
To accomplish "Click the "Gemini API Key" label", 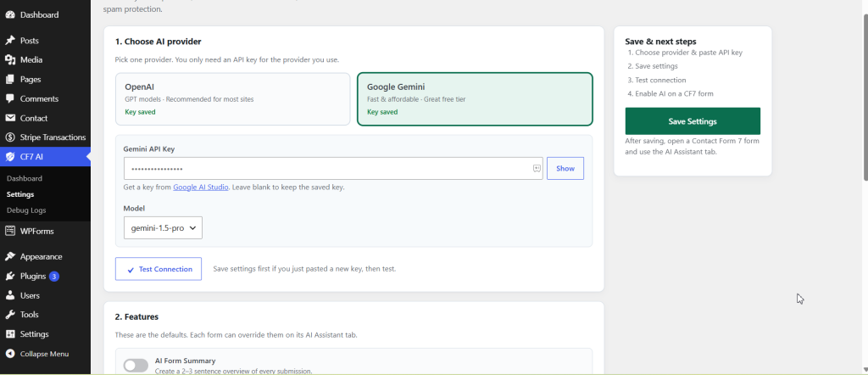I will (x=149, y=149).
